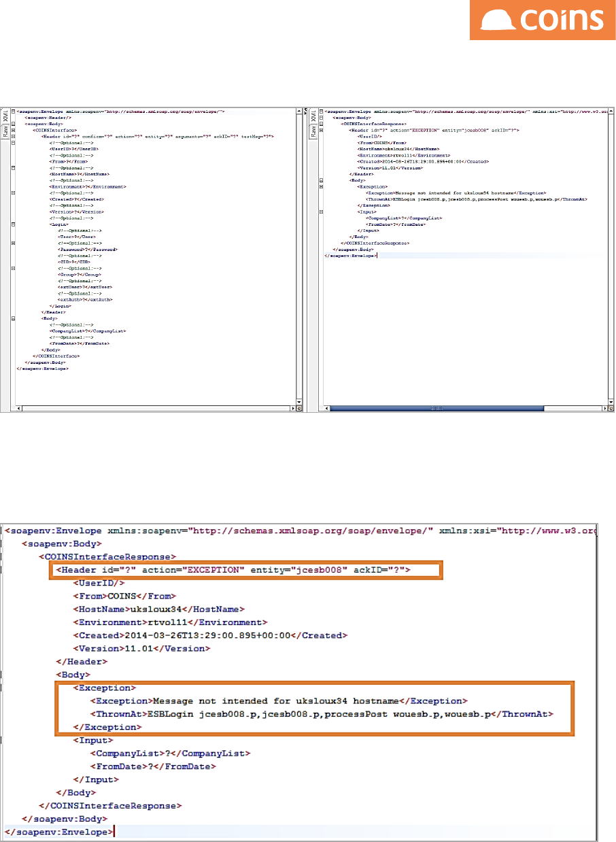616x842 pixels.
Task: Select ThrownAt line in small response panel
Action: tap(477, 199)
